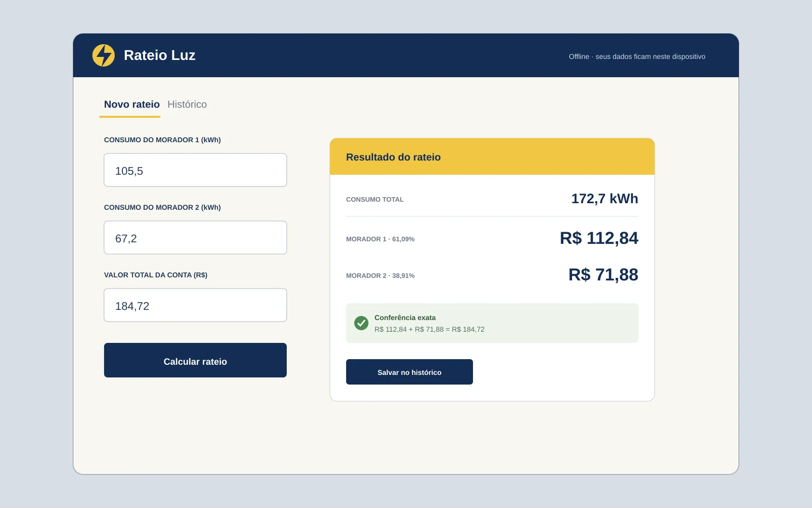
Task: Click the Consumo do morador 2 (kWh) label
Action: coord(162,207)
